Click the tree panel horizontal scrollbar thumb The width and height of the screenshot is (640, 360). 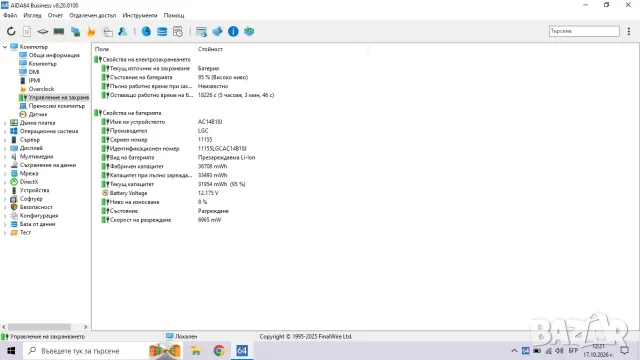tap(39, 327)
